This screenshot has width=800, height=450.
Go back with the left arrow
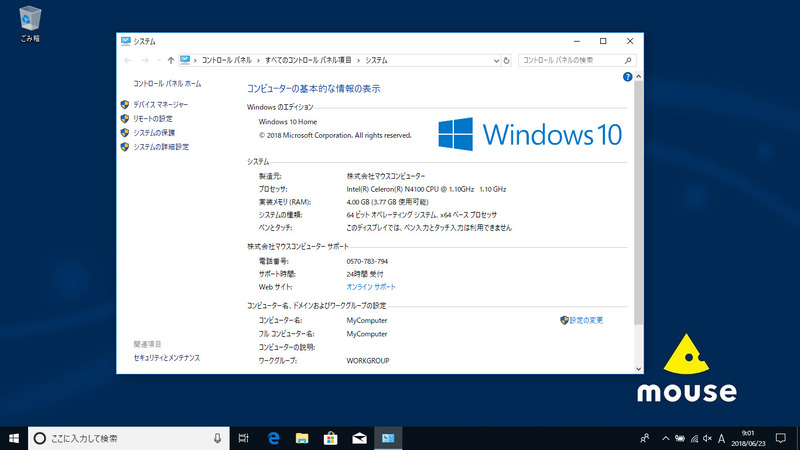click(128, 60)
